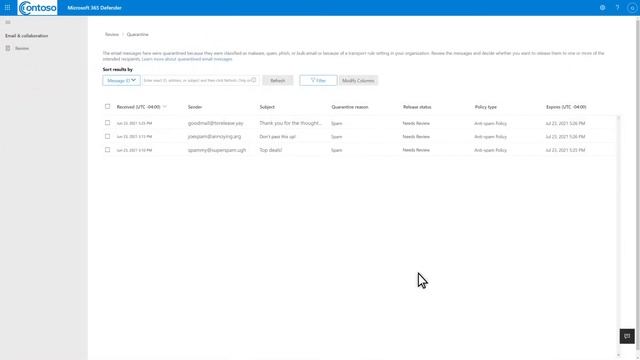Sort by the Policy type column header
The image size is (640, 360).
(x=485, y=107)
